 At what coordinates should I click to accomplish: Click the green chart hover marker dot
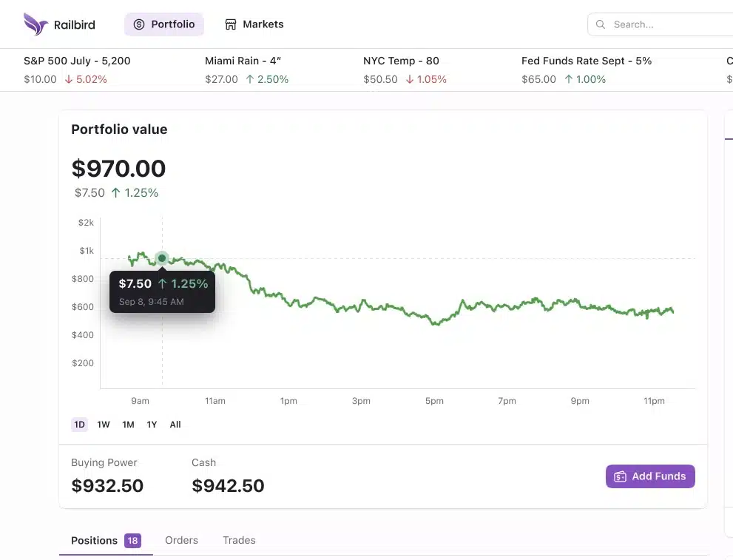click(162, 258)
